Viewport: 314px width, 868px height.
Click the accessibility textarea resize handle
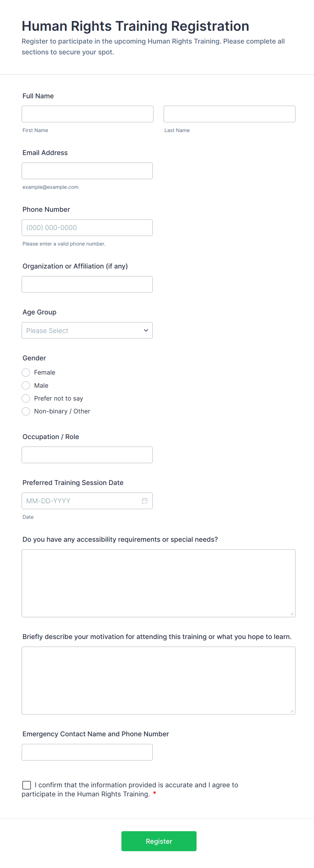click(292, 614)
